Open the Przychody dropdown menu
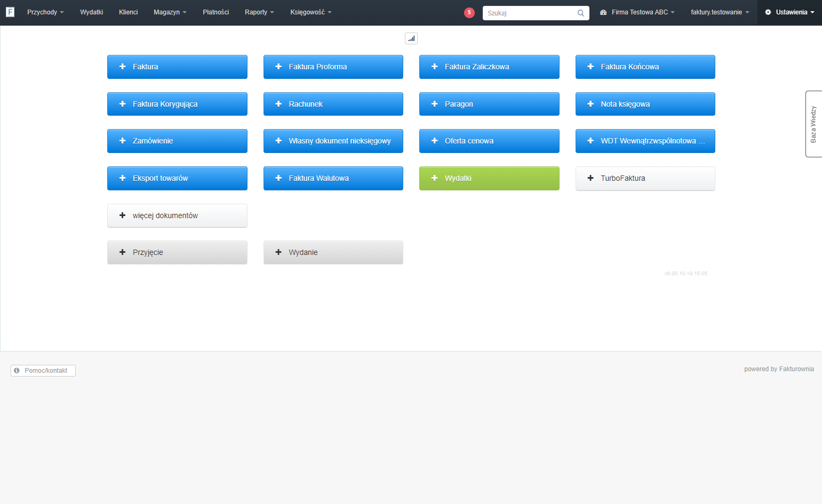Screen dimensions: 822x504 click(x=45, y=12)
